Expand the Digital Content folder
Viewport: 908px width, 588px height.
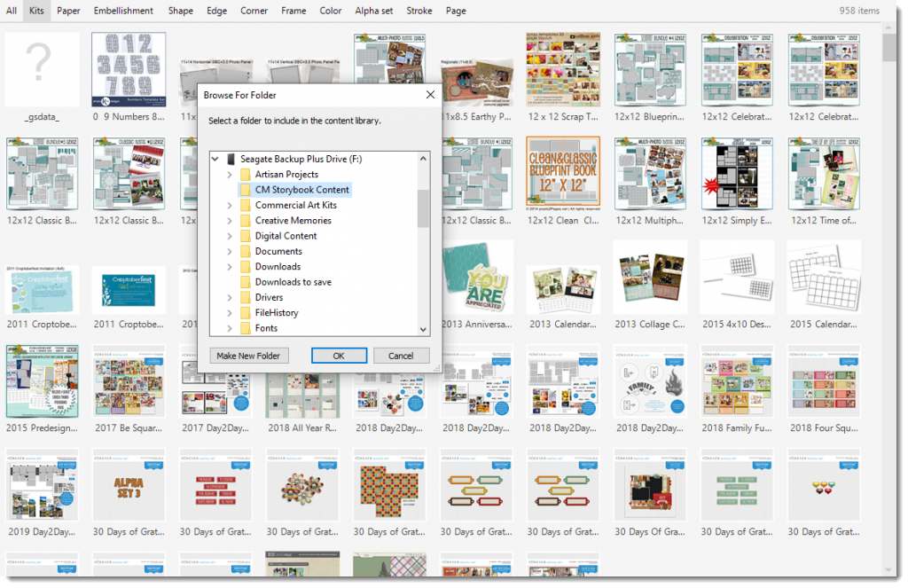(230, 236)
